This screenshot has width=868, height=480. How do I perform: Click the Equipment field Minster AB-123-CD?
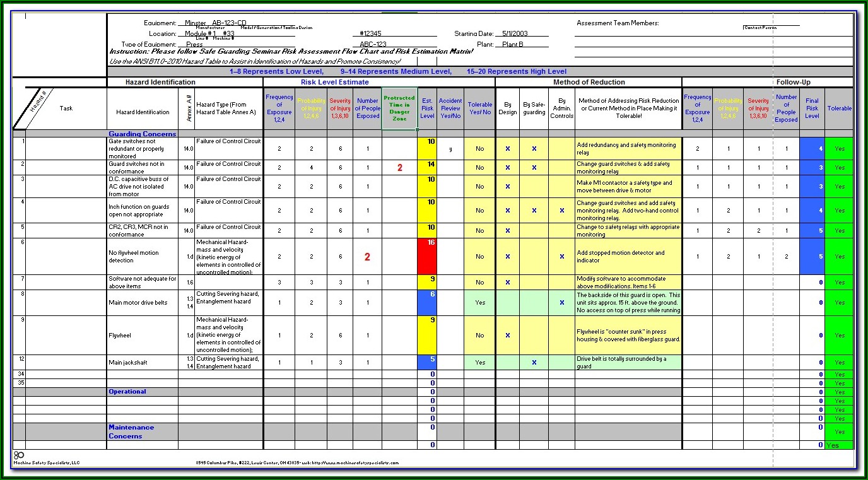point(216,23)
